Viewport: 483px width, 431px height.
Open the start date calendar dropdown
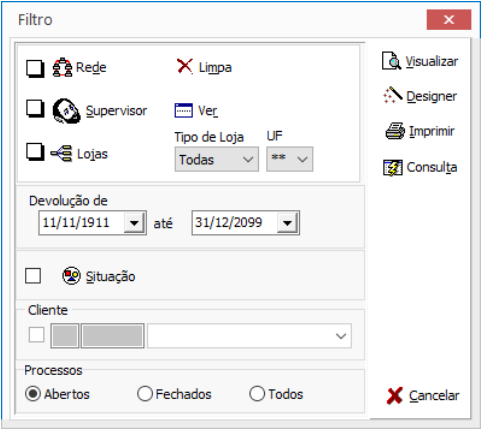(134, 223)
